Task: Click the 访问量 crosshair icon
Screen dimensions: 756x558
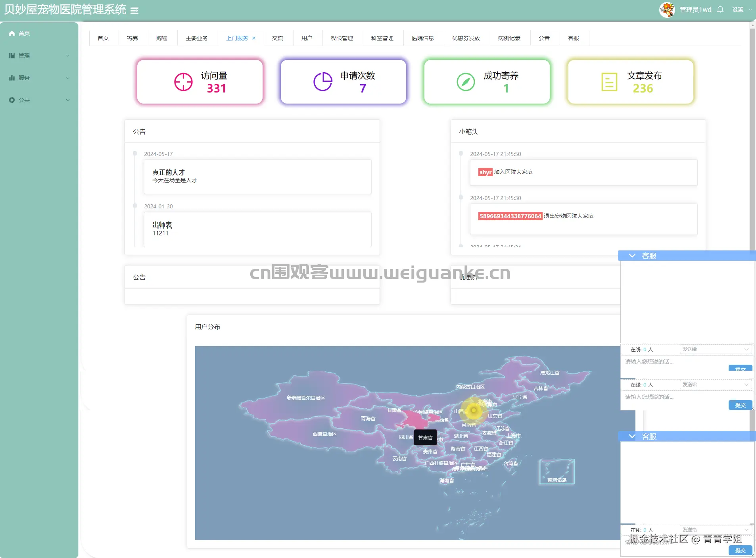Action: [183, 82]
